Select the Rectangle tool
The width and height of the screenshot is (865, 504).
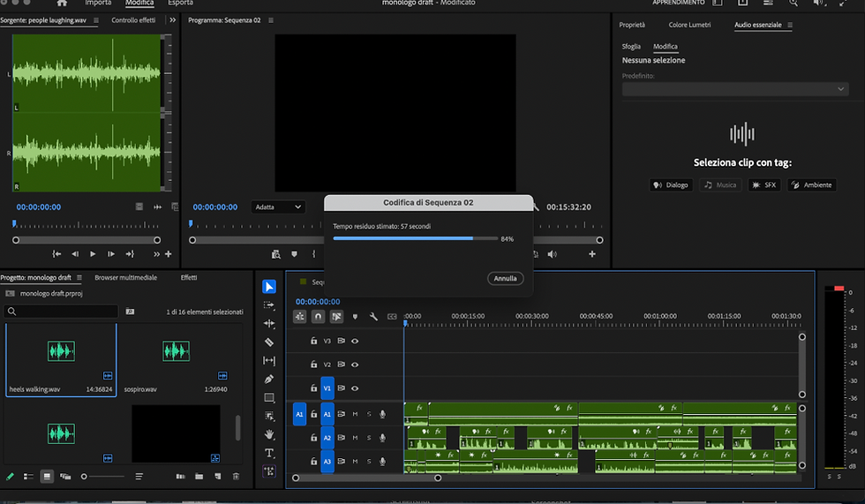click(x=269, y=397)
